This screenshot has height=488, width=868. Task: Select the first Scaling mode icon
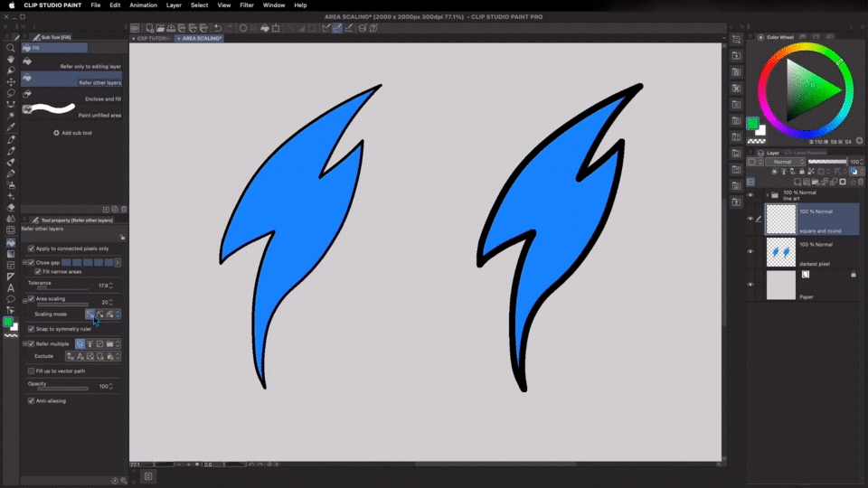point(90,314)
